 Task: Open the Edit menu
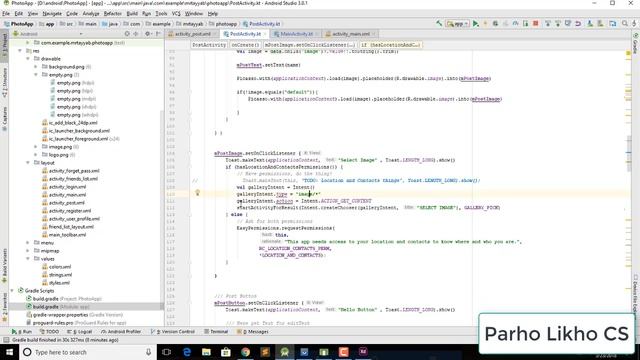19,13
